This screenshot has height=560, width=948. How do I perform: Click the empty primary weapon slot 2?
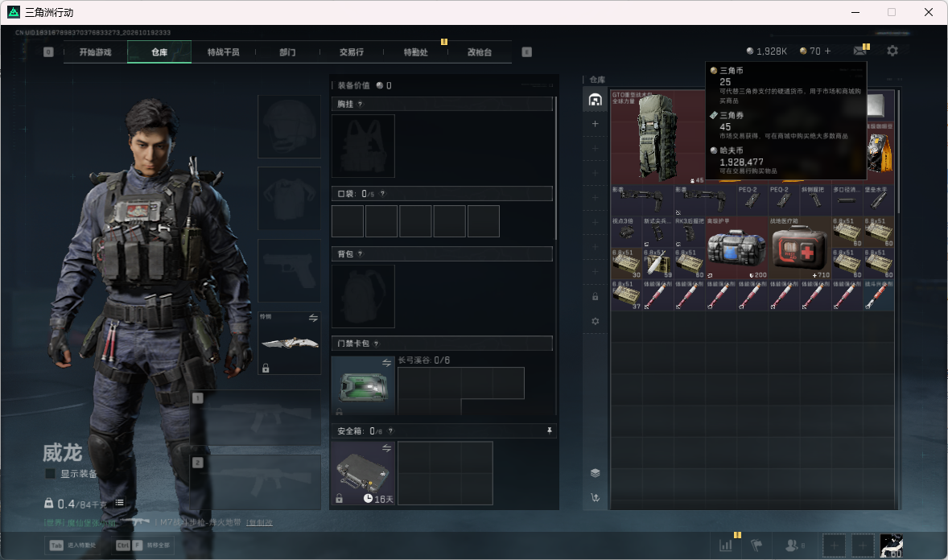(x=256, y=482)
